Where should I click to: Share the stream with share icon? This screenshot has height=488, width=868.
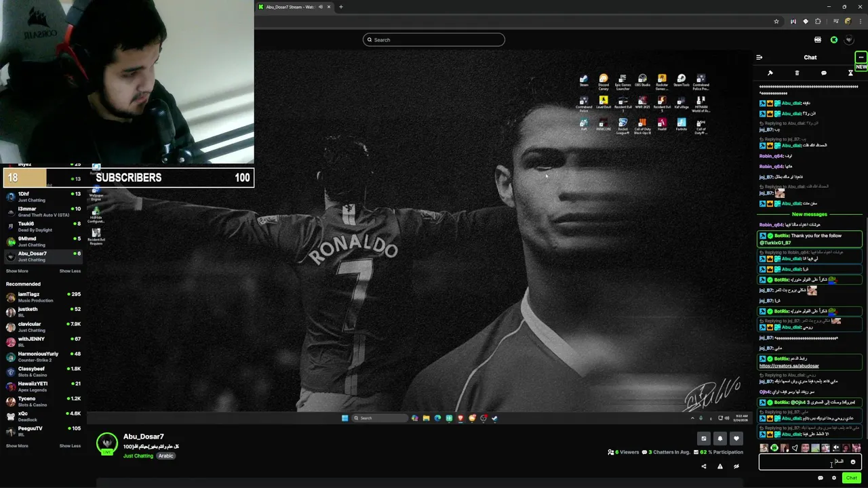pos(704,466)
